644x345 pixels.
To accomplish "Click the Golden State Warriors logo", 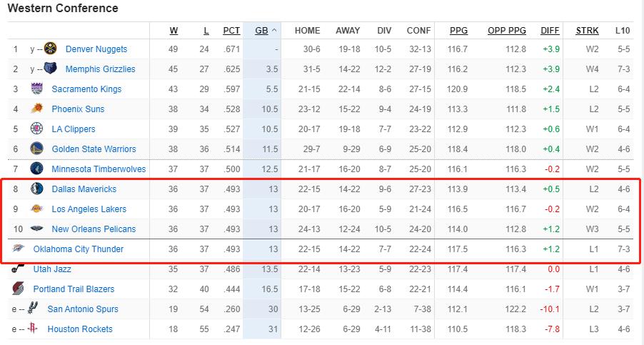I will click(x=37, y=149).
